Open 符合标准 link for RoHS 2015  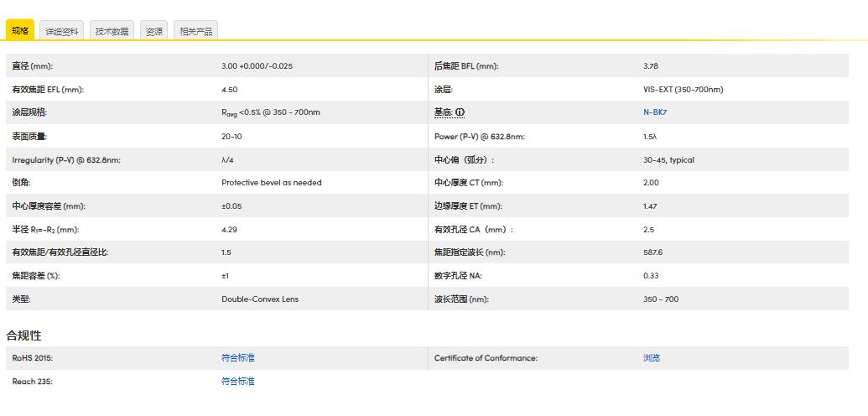[x=238, y=358]
